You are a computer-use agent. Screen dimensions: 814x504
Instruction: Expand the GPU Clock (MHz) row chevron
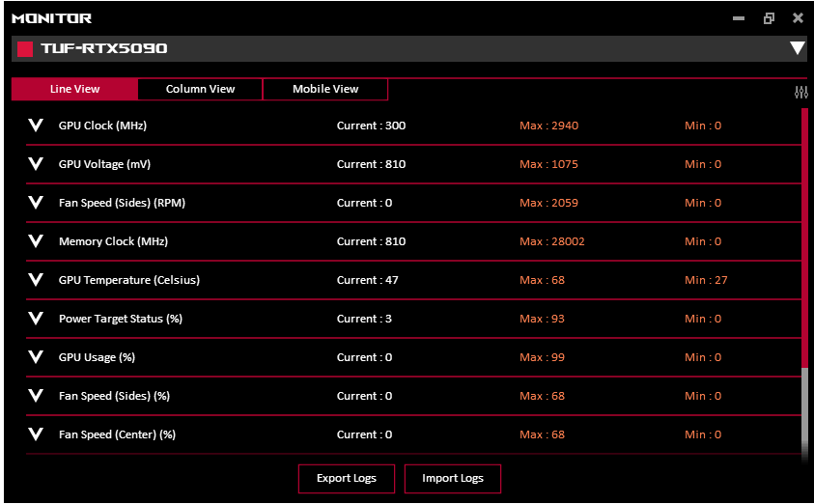point(36,126)
